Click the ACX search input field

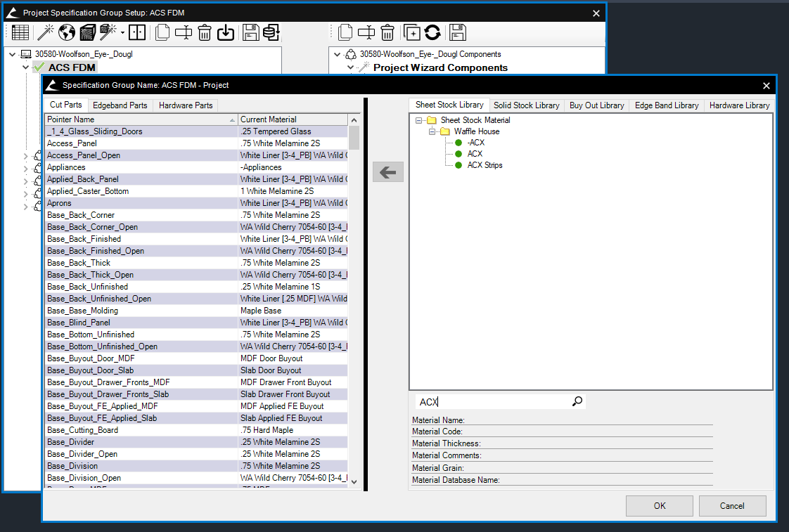point(493,402)
